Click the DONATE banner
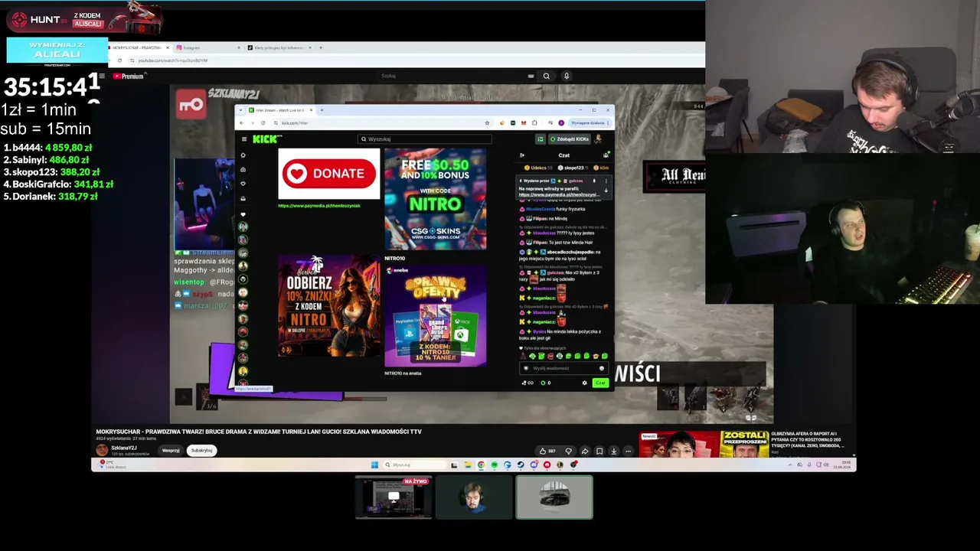The width and height of the screenshot is (980, 551). [328, 174]
